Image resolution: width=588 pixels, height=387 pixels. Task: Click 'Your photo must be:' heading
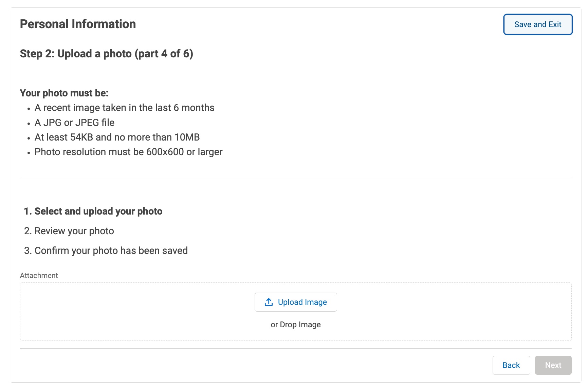click(64, 93)
